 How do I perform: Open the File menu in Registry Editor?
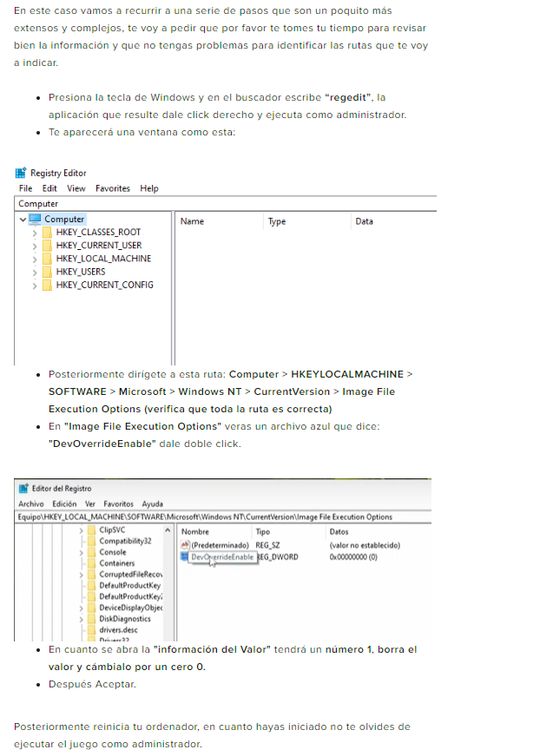pyautogui.click(x=25, y=188)
